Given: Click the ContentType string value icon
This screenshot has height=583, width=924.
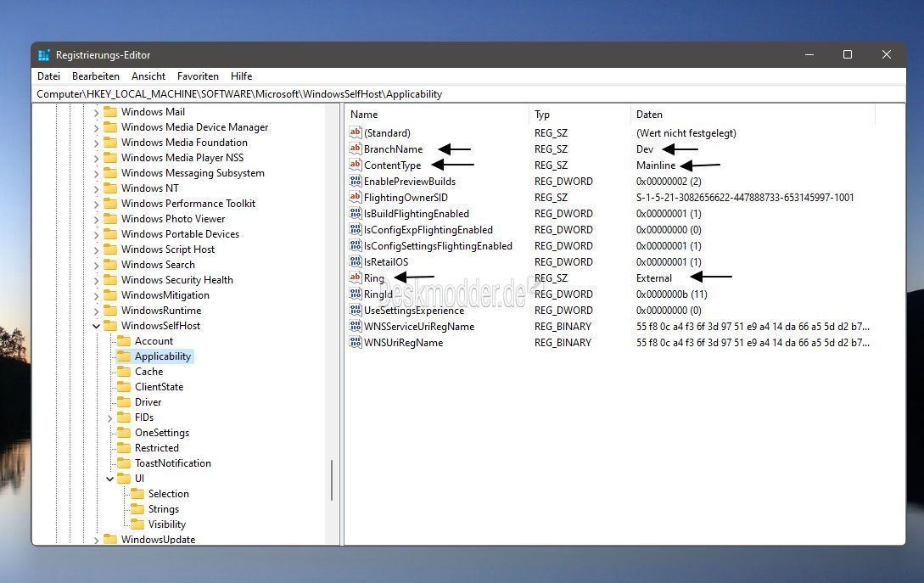Looking at the screenshot, I should [x=355, y=165].
